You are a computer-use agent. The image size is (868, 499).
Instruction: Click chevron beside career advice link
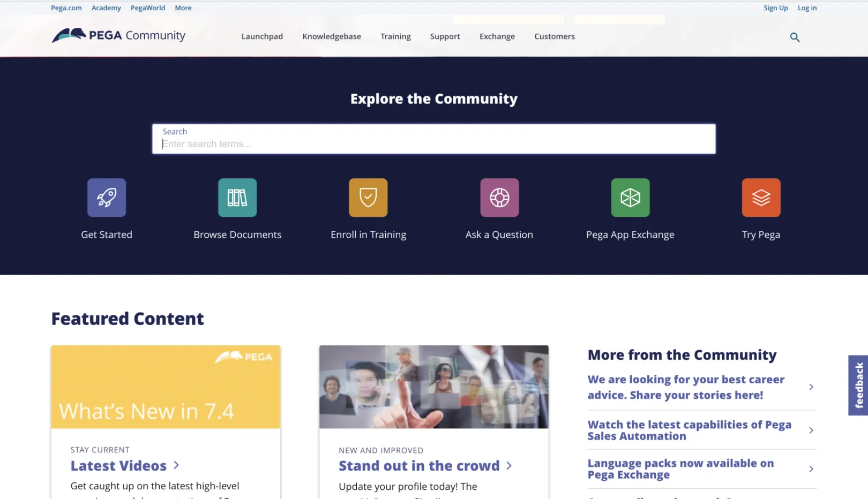coord(811,387)
